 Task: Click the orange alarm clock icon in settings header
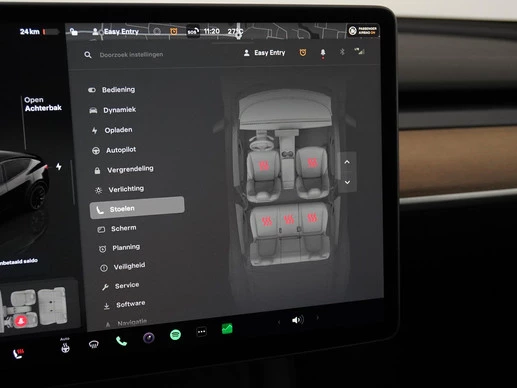click(303, 52)
